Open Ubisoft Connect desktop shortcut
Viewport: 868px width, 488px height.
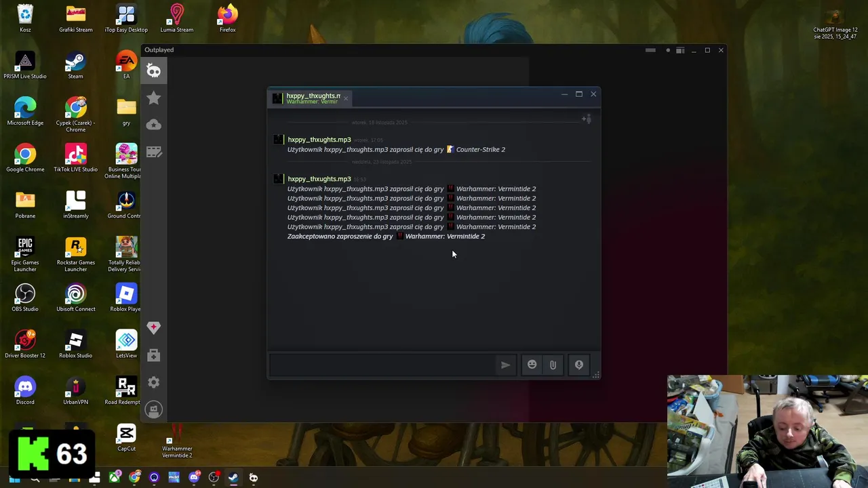pos(75,298)
